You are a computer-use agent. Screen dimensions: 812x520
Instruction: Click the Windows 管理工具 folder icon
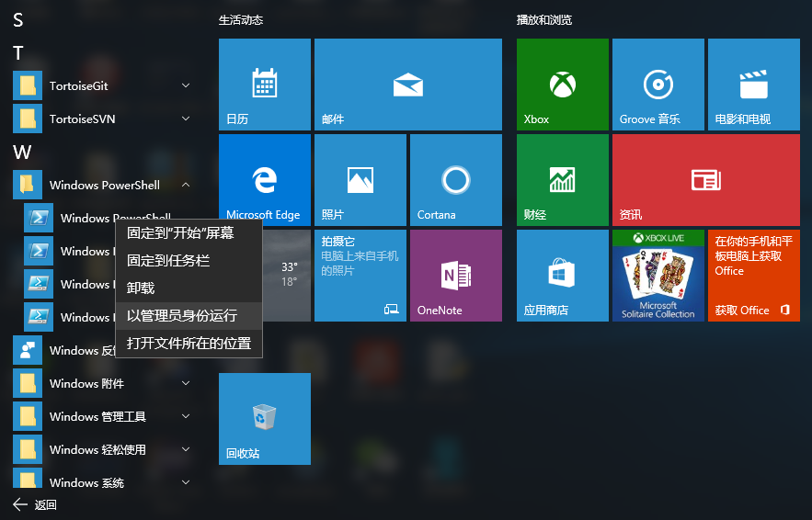[28, 416]
